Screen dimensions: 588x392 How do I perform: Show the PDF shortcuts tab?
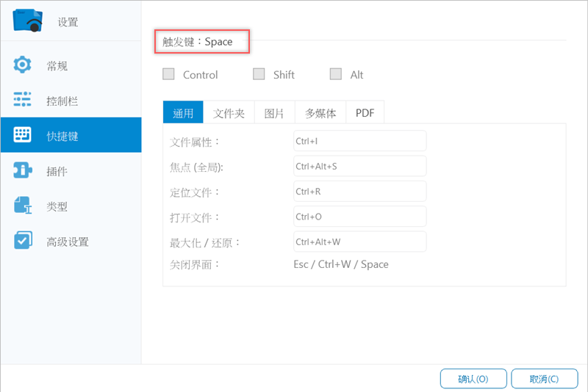[x=365, y=113]
